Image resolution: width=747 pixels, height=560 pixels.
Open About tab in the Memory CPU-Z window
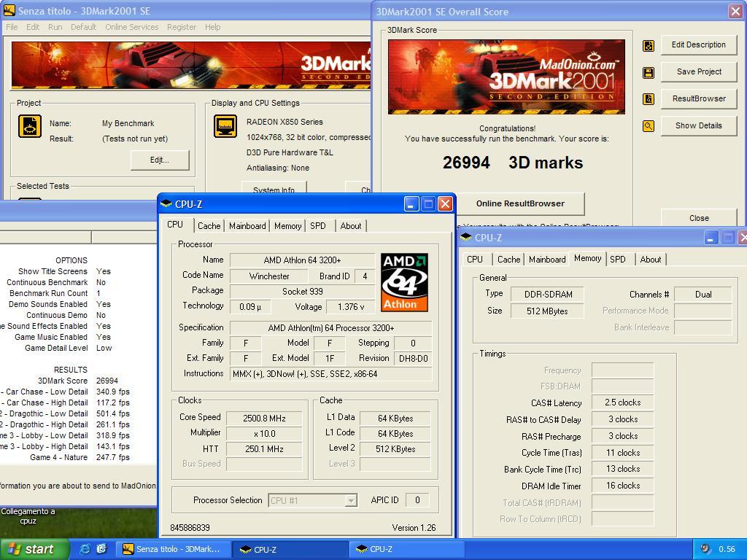[650, 259]
